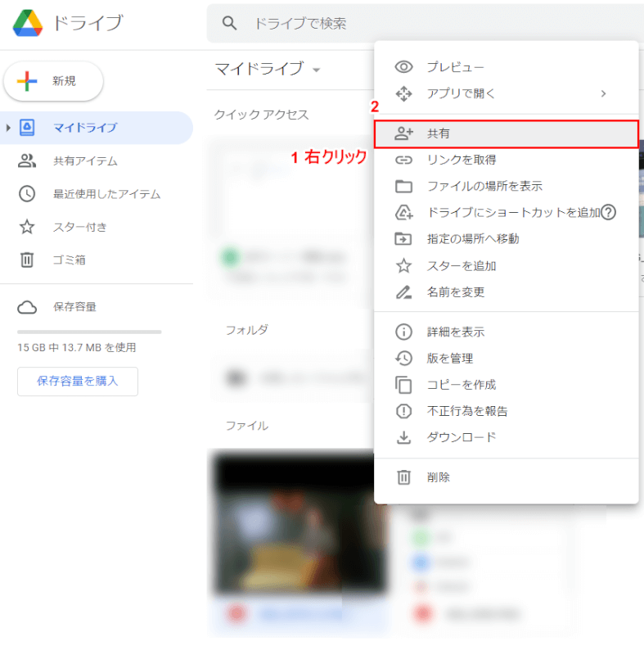Expand the マイドライブ tree arrow

tap(8, 128)
